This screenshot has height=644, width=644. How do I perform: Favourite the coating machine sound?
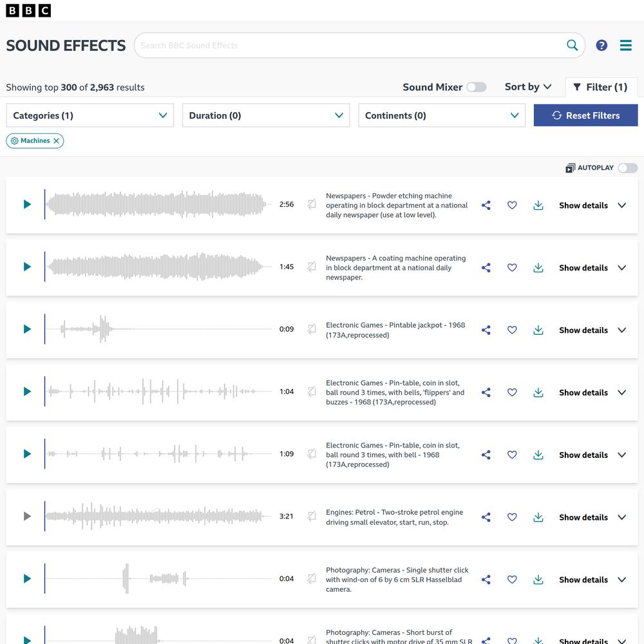click(512, 268)
